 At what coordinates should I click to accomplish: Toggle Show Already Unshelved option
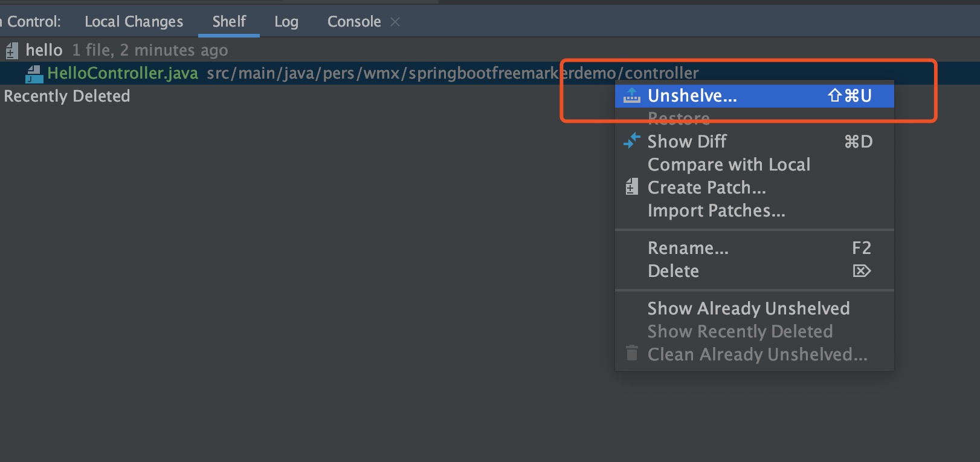(x=748, y=308)
